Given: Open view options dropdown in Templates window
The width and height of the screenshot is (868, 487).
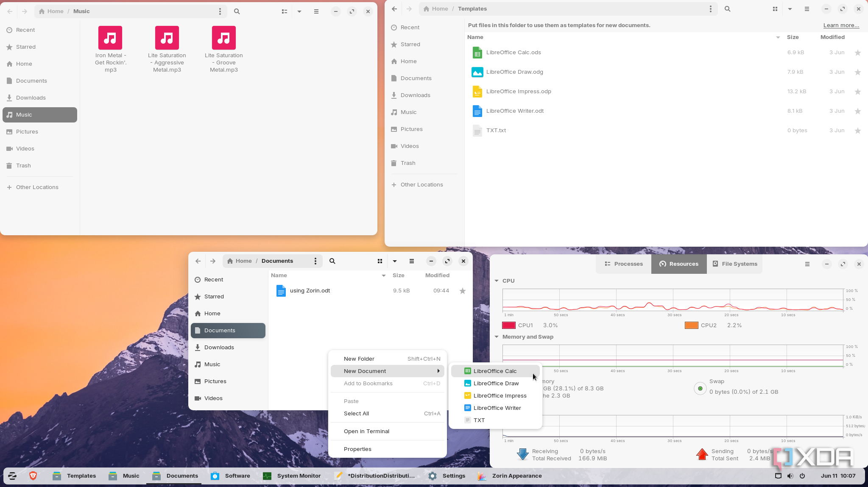Looking at the screenshot, I should coord(790,9).
